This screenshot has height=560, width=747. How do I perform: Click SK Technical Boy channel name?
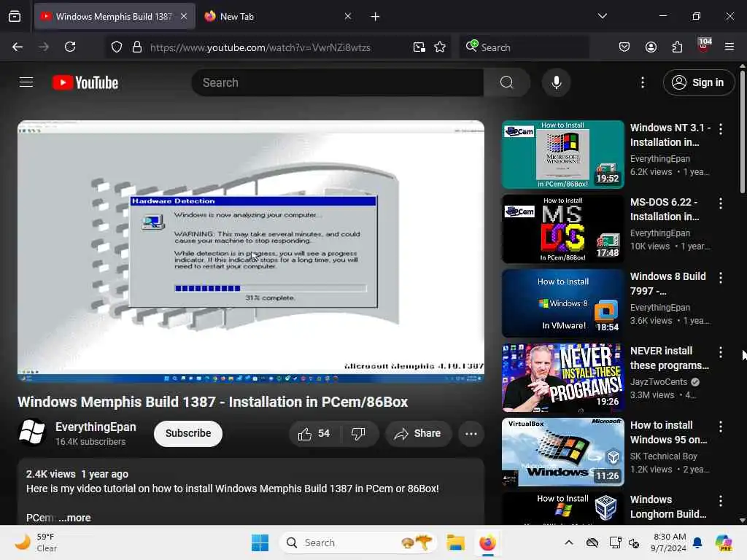664,456
